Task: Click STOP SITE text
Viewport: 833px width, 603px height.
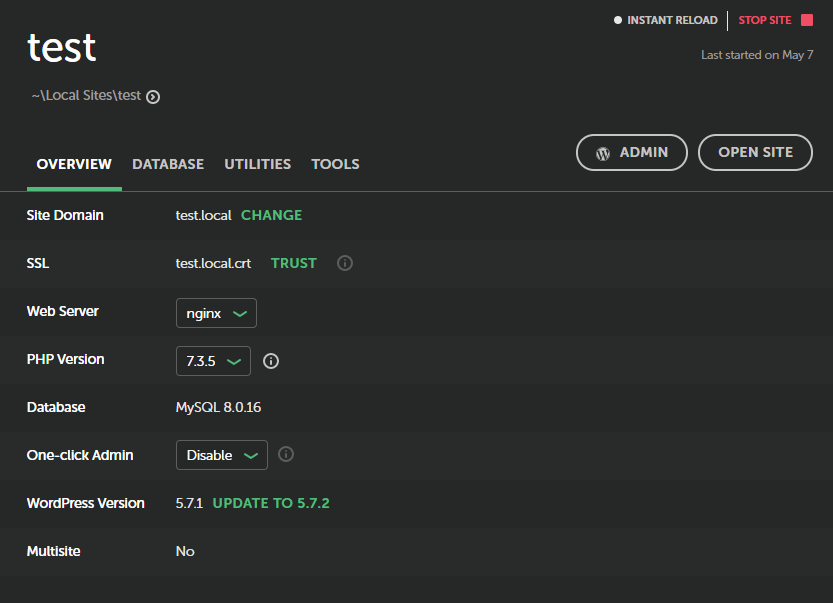Action: click(x=764, y=20)
